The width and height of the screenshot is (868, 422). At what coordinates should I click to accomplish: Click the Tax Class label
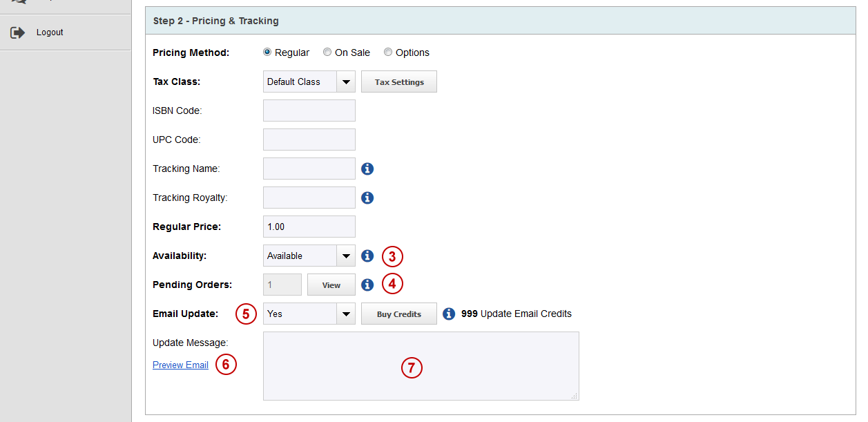177,81
